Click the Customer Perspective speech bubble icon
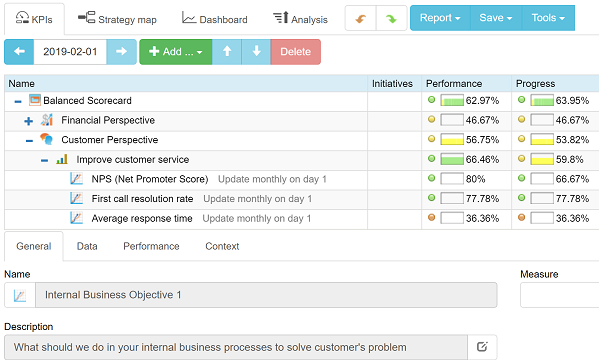Image resolution: width=600 pixels, height=363 pixels. click(47, 139)
